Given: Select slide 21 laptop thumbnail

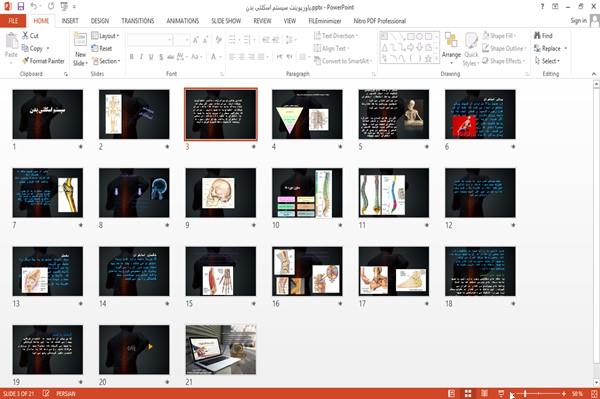Looking at the screenshot, I should 221,350.
